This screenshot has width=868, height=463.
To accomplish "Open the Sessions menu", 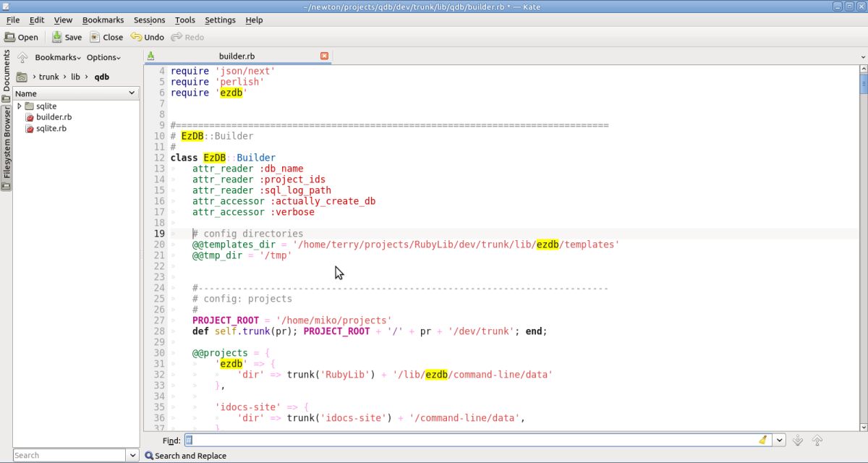I will click(150, 20).
